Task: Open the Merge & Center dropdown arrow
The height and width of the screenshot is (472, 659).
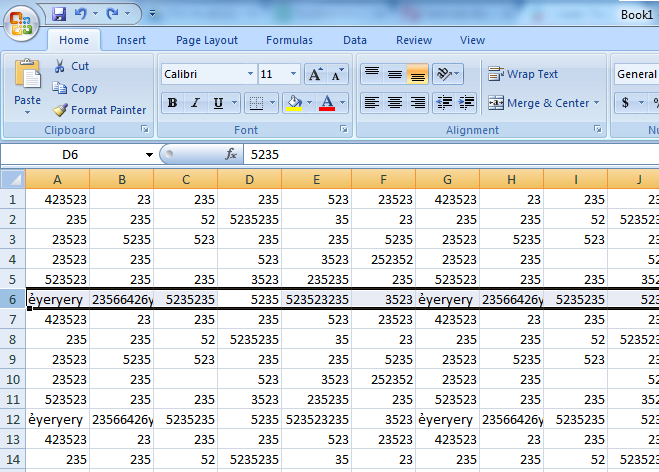Action: [597, 103]
